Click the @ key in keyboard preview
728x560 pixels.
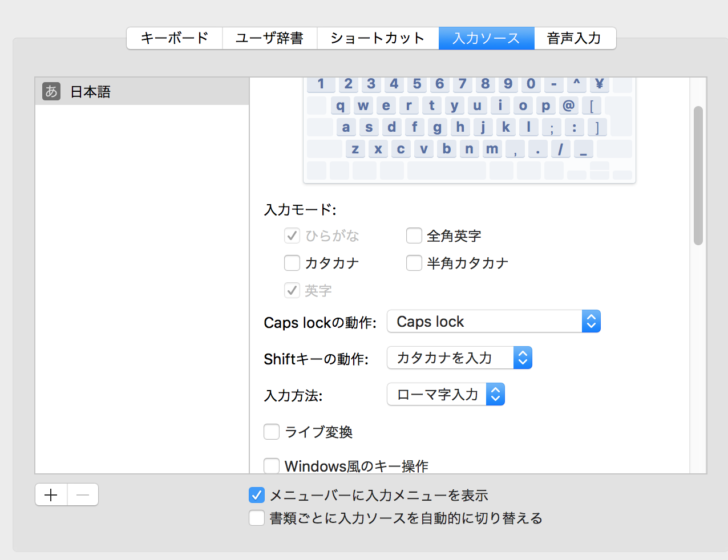(568, 105)
